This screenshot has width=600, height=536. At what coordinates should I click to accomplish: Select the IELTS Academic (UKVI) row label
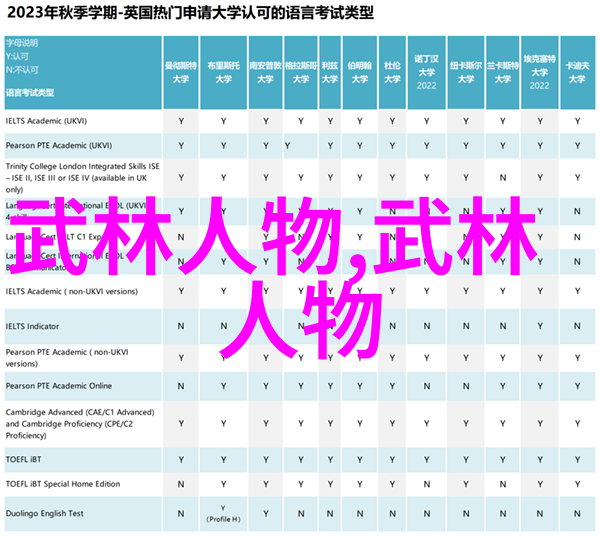pyautogui.click(x=46, y=121)
